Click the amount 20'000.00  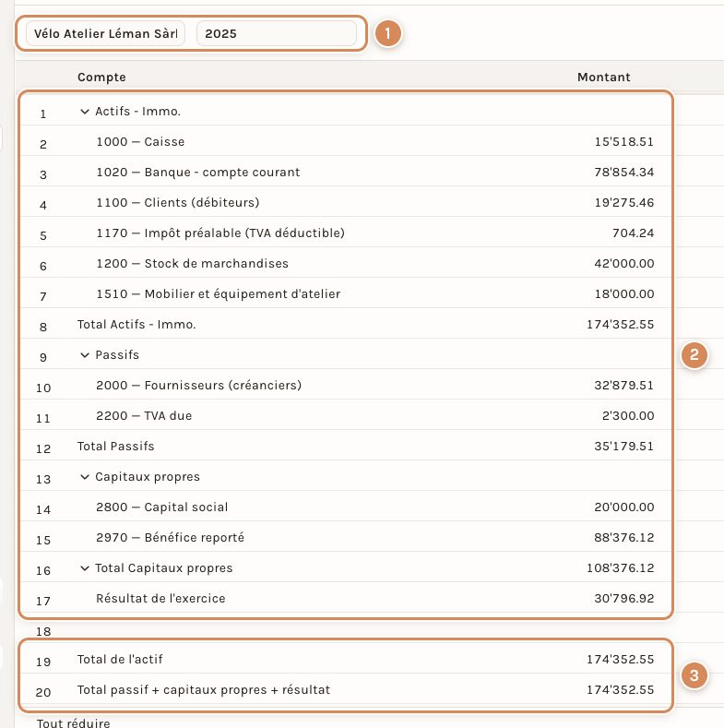coord(624,507)
